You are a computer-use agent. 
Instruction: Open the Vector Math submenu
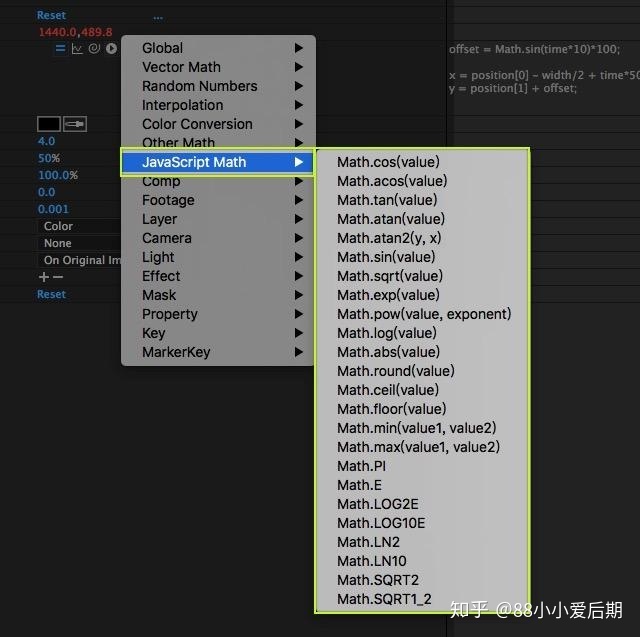tap(218, 67)
